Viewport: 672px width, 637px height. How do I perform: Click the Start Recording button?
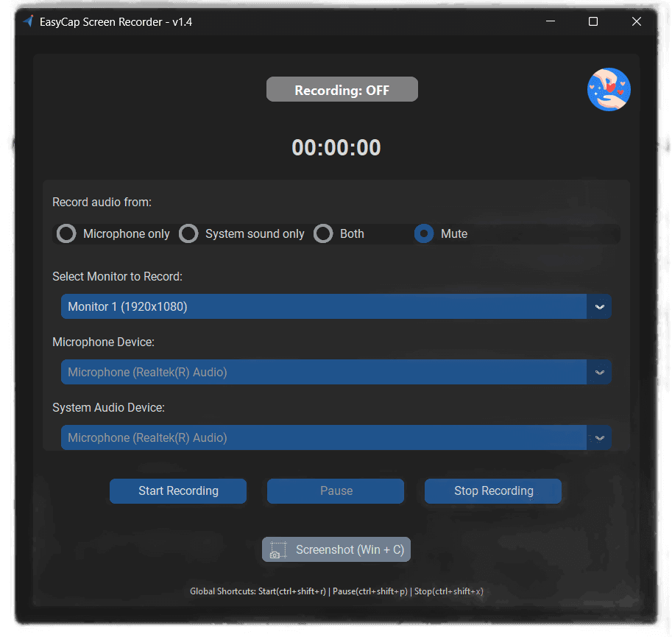178,491
